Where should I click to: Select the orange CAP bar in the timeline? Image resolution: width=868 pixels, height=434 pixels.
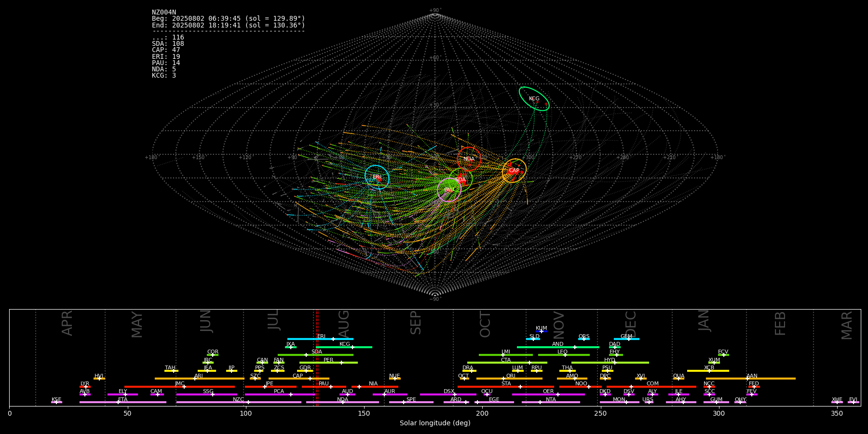click(299, 379)
